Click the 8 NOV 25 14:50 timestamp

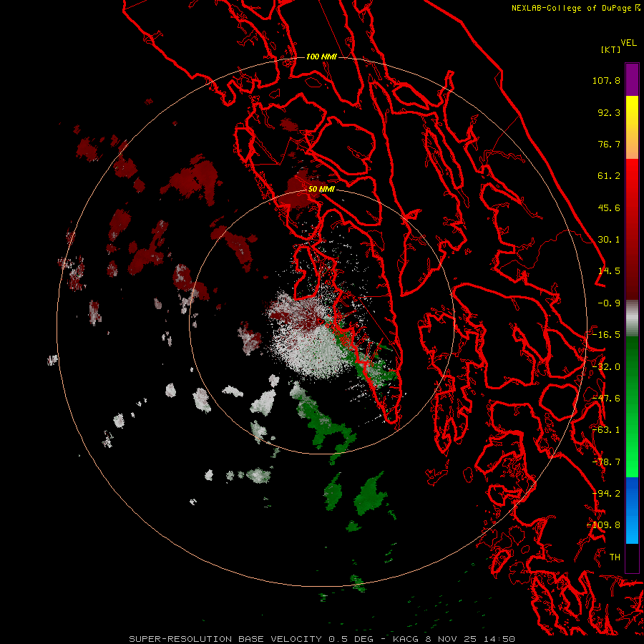coord(470,639)
